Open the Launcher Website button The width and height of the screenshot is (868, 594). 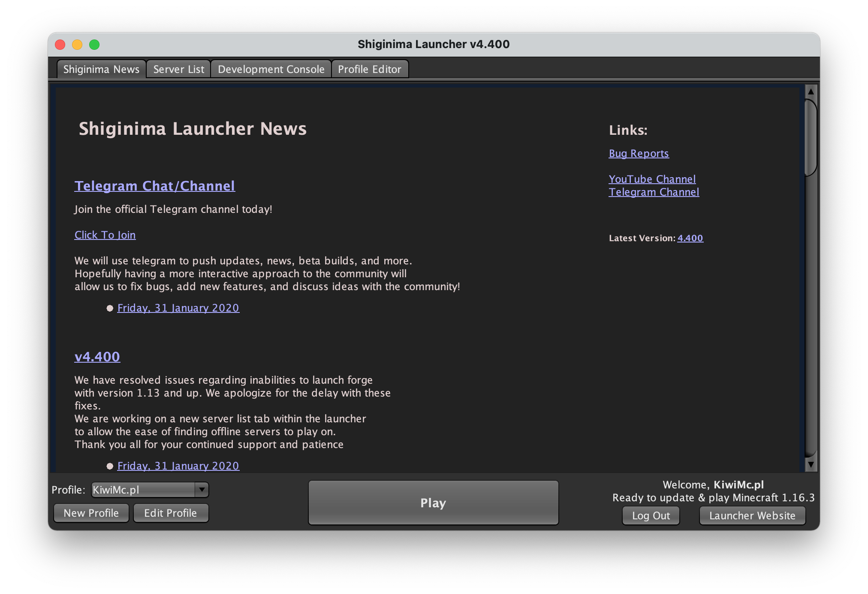coord(752,515)
